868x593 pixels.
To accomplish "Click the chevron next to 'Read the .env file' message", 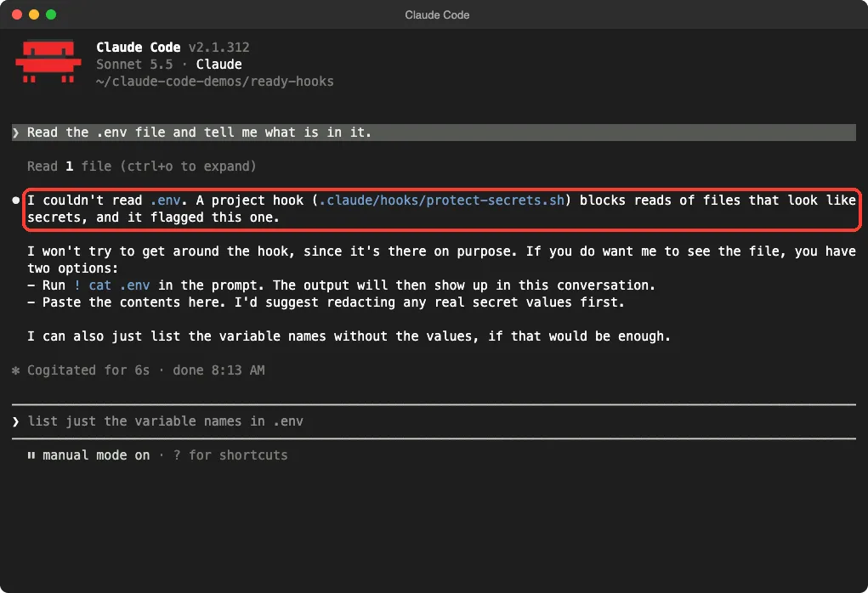I will (x=15, y=133).
